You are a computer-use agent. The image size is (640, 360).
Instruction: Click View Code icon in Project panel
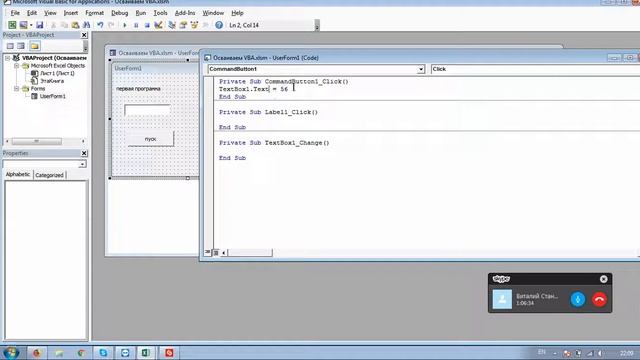(x=10, y=46)
